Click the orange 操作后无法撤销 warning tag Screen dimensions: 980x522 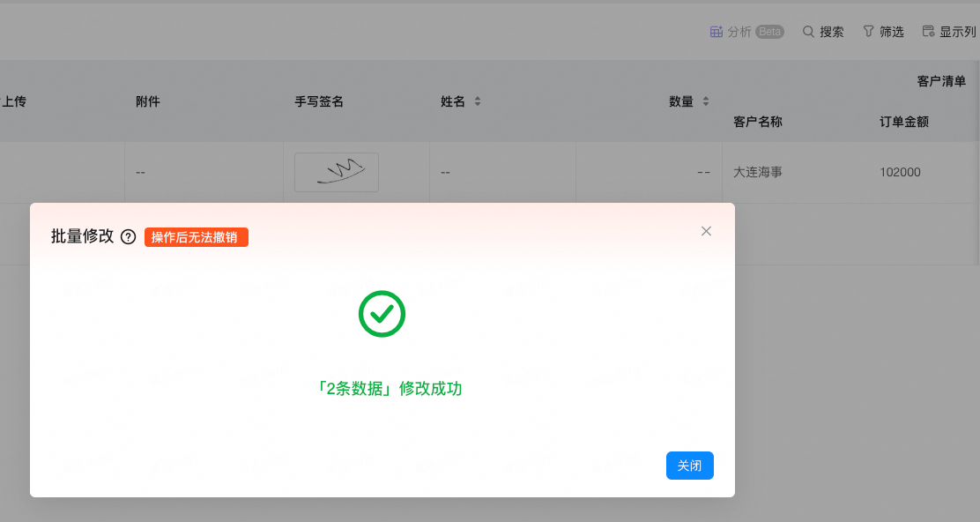[x=197, y=237]
